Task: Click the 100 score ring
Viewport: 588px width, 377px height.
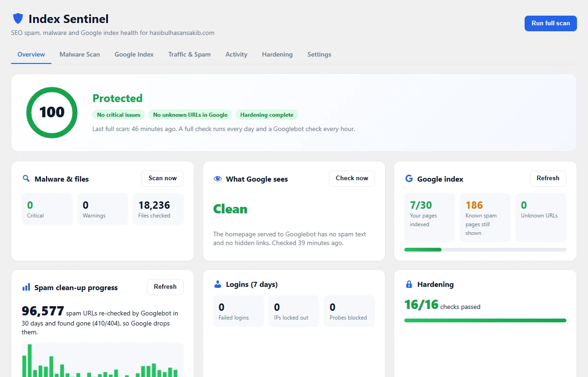Action: (x=52, y=113)
